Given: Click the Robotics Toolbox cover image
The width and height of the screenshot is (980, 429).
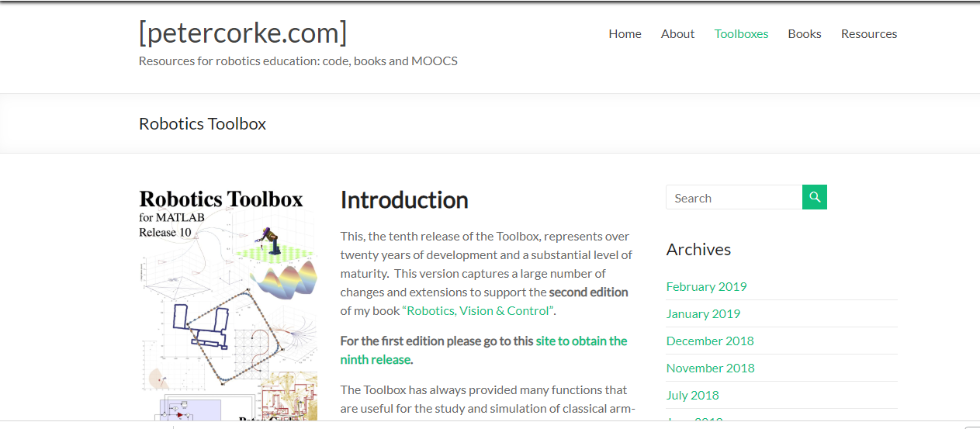Looking at the screenshot, I should point(228,305).
